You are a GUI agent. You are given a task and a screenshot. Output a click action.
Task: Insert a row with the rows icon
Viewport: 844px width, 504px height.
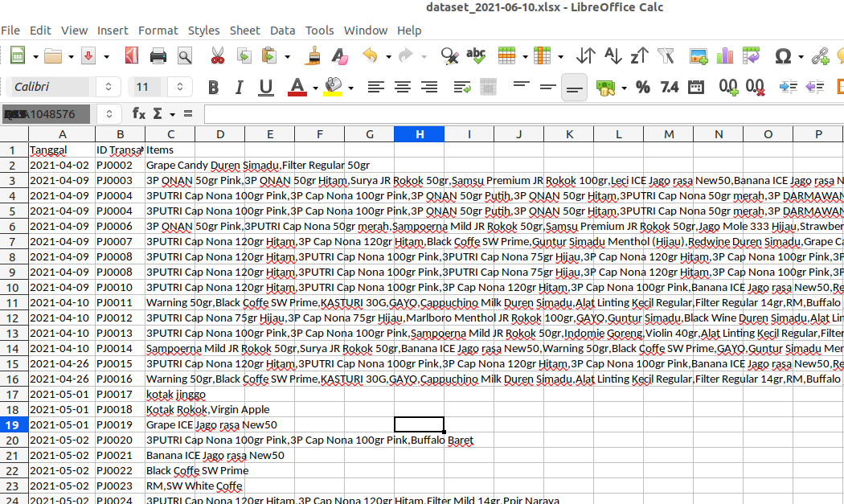point(507,55)
